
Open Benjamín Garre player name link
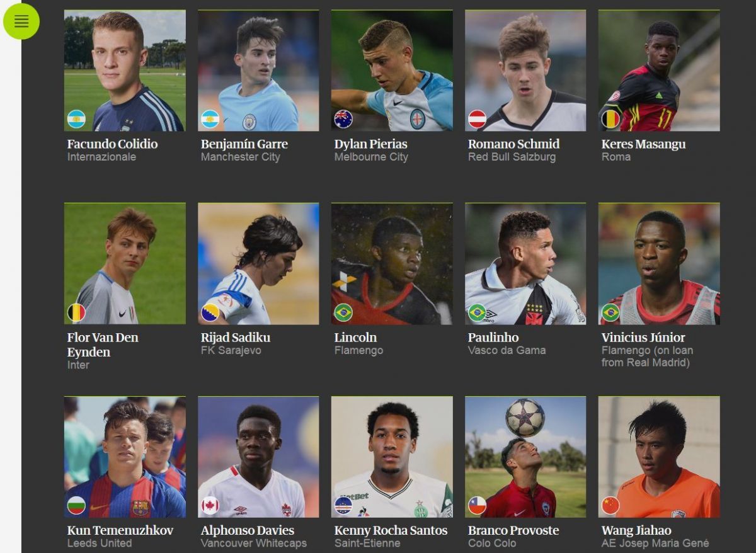[x=244, y=144]
